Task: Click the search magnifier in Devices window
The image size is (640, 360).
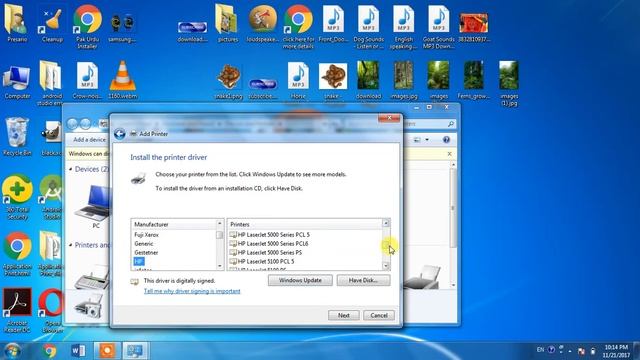Action: [451, 124]
